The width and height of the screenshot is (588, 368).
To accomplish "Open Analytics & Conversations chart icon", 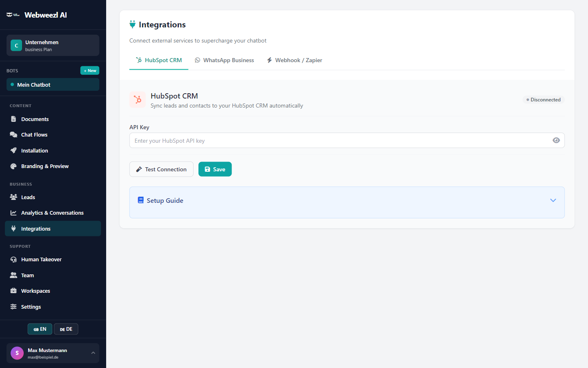I will click(13, 213).
